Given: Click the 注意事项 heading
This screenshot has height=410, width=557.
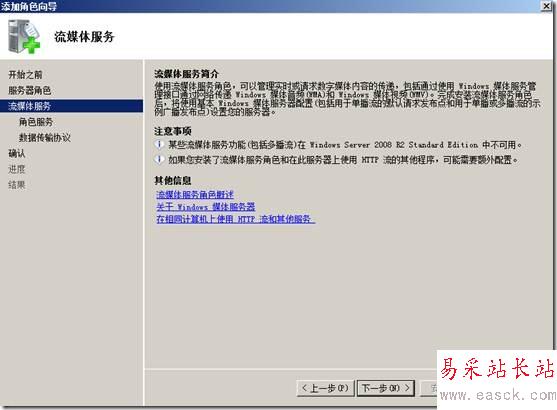Looking at the screenshot, I should [173, 131].
